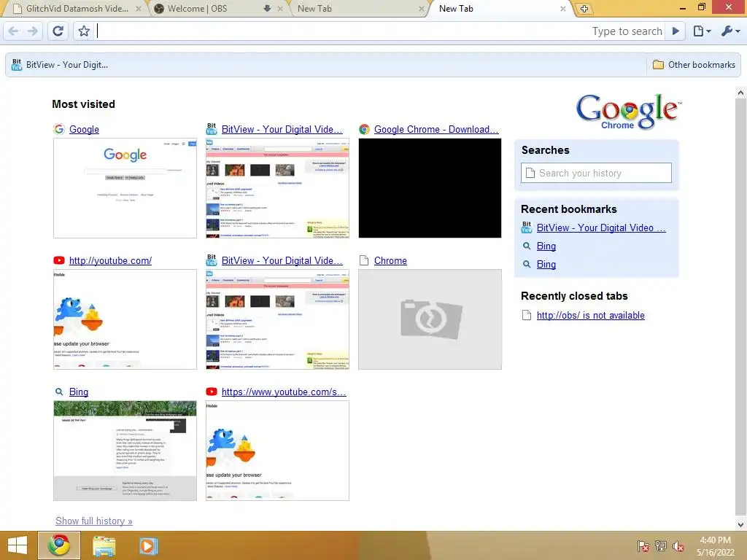Click the Google page thumbnail
The image size is (747, 560).
pos(125,188)
